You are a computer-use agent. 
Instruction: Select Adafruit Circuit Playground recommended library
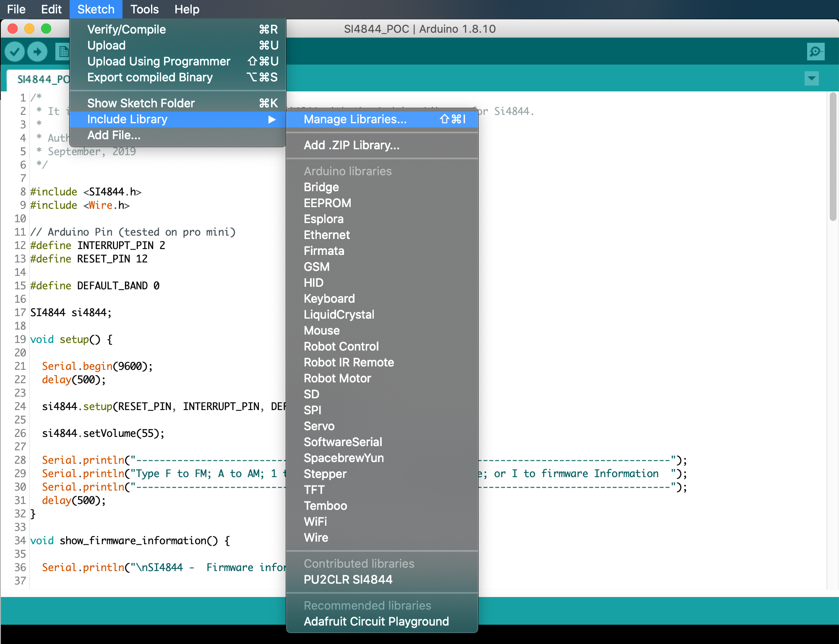[375, 621]
